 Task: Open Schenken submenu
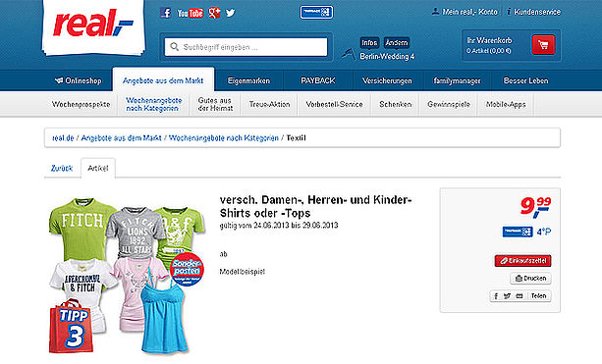[396, 104]
